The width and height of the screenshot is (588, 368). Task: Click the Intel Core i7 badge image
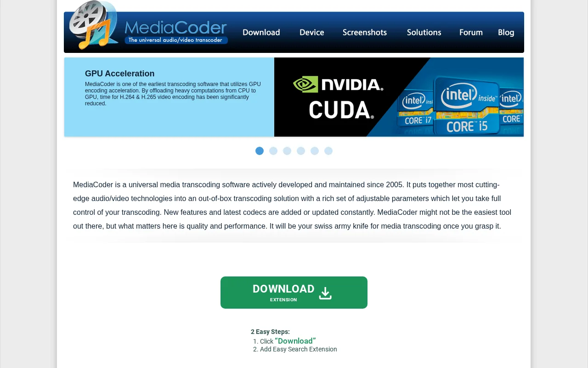pos(417,110)
